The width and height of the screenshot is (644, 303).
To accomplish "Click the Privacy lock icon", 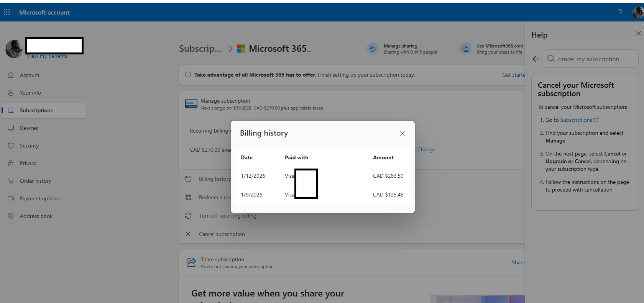I will click(11, 163).
